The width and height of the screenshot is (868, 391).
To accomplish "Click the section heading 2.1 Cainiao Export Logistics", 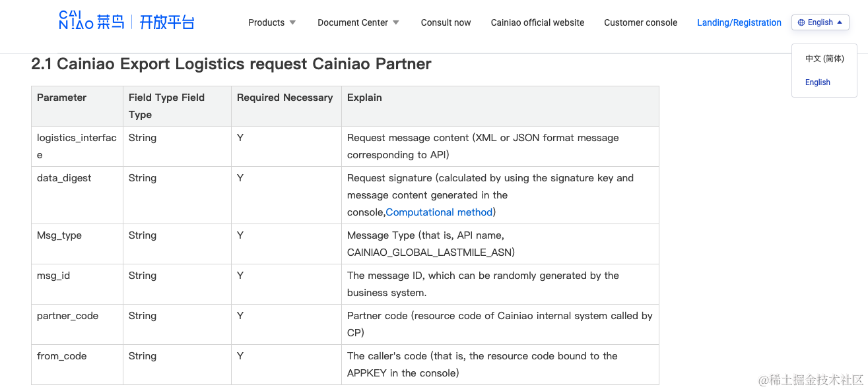I will pyautogui.click(x=231, y=64).
